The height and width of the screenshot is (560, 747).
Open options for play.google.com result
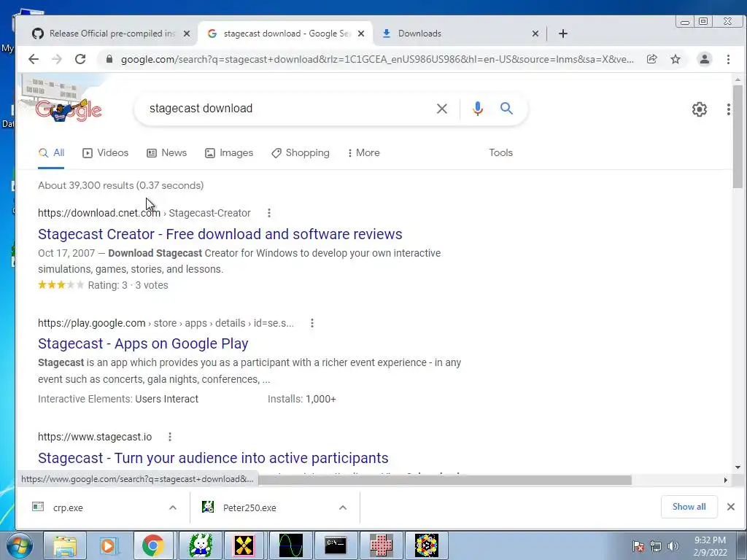pyautogui.click(x=312, y=323)
